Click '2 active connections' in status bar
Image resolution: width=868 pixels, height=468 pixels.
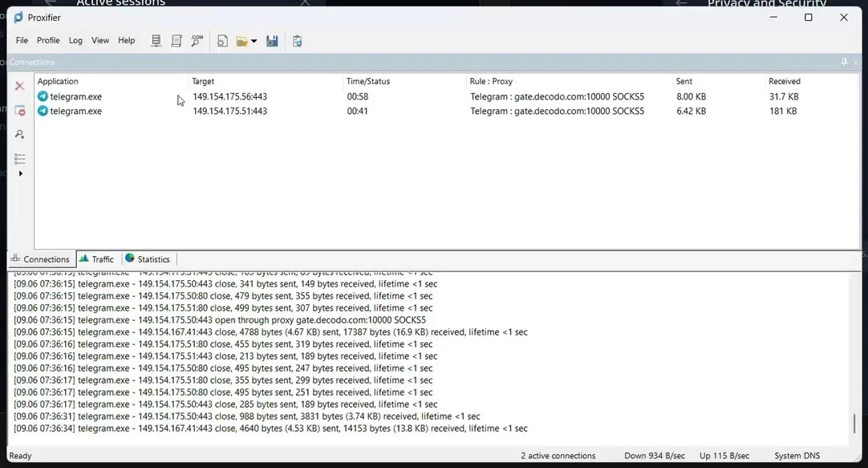coord(558,456)
